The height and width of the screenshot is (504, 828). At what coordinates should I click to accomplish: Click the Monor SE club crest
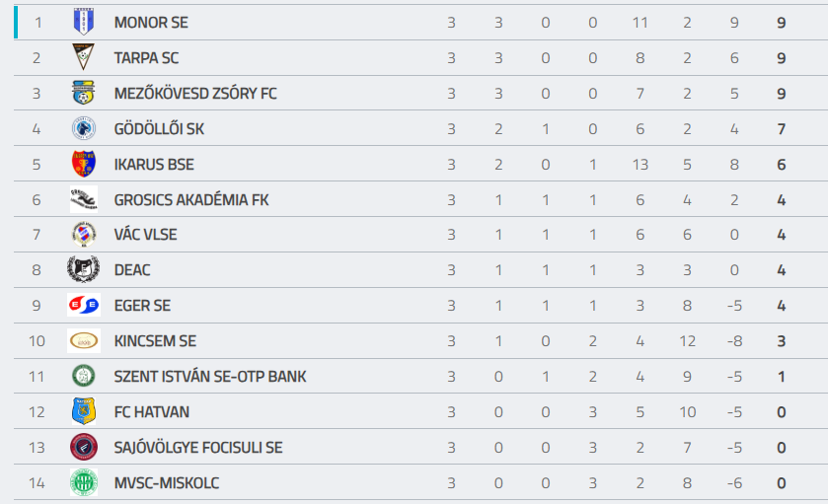click(x=84, y=22)
